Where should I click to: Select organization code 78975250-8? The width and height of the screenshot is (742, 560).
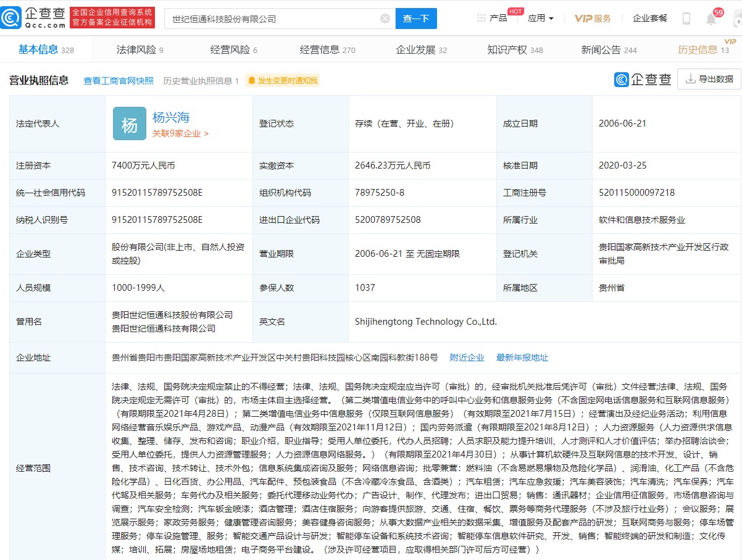[380, 193]
